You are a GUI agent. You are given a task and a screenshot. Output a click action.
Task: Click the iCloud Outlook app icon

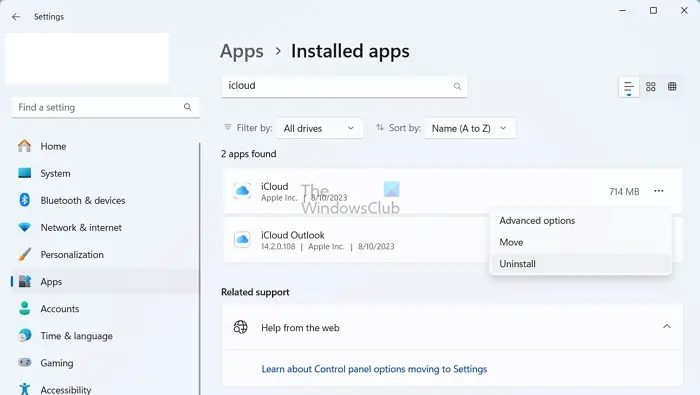click(242, 240)
